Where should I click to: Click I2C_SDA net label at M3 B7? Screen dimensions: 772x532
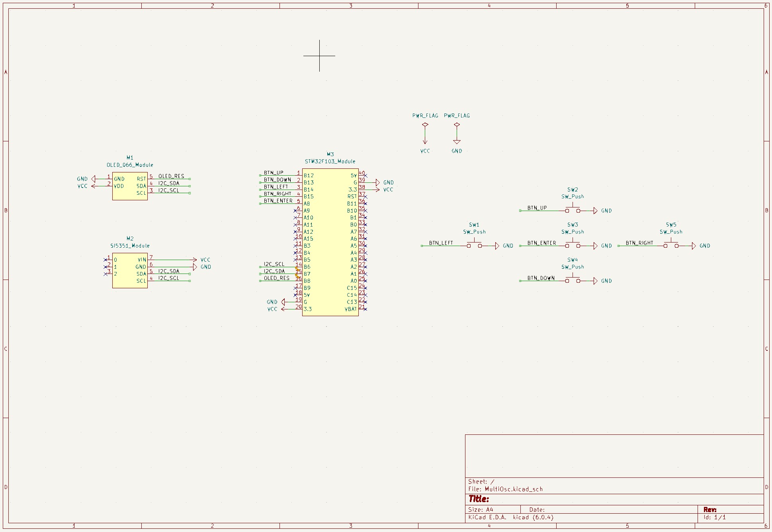click(x=274, y=271)
